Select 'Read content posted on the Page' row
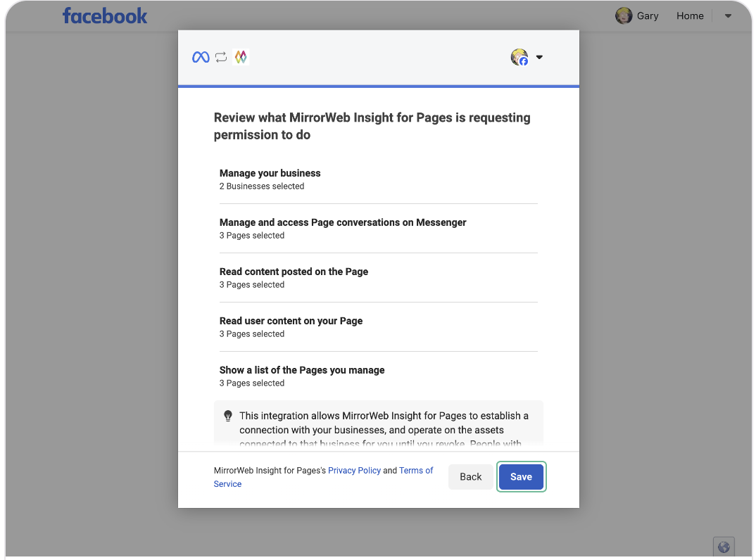 coord(379,278)
